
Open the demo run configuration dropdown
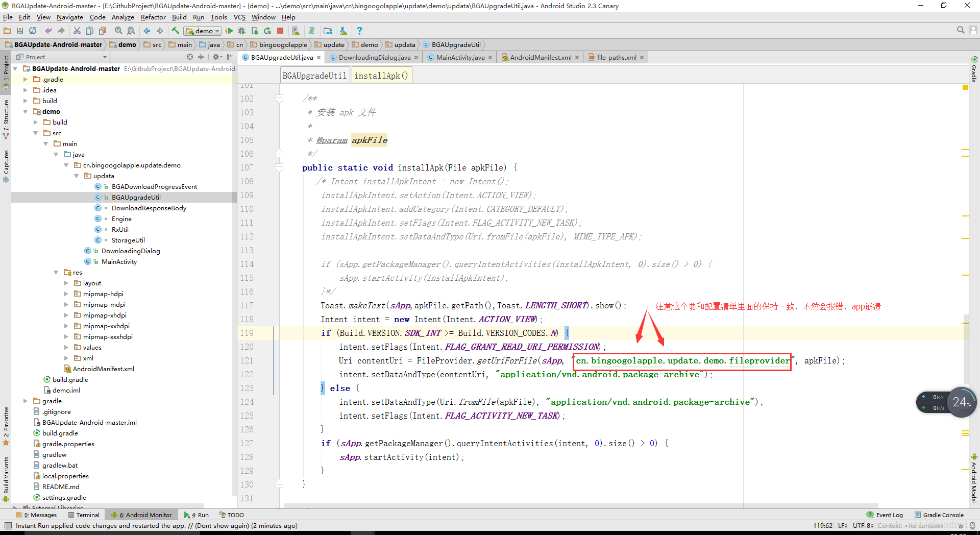[203, 31]
